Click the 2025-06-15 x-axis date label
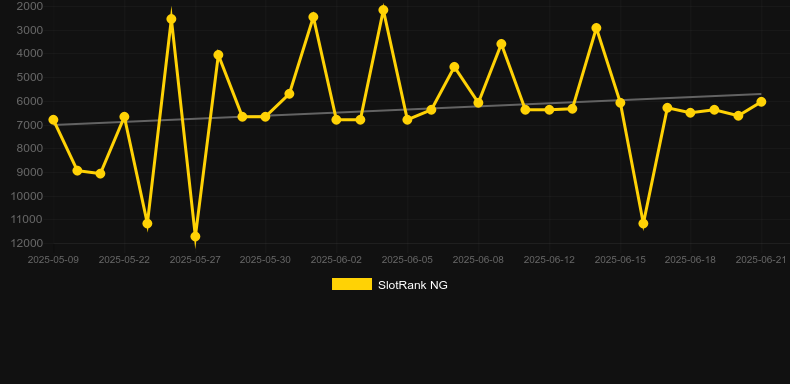Image resolution: width=790 pixels, height=384 pixels. (620, 260)
